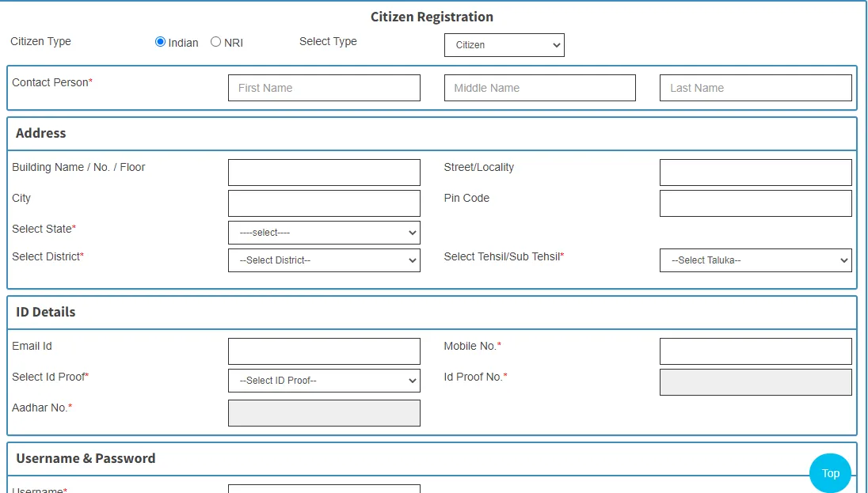Select the Last Name input box

click(x=756, y=88)
